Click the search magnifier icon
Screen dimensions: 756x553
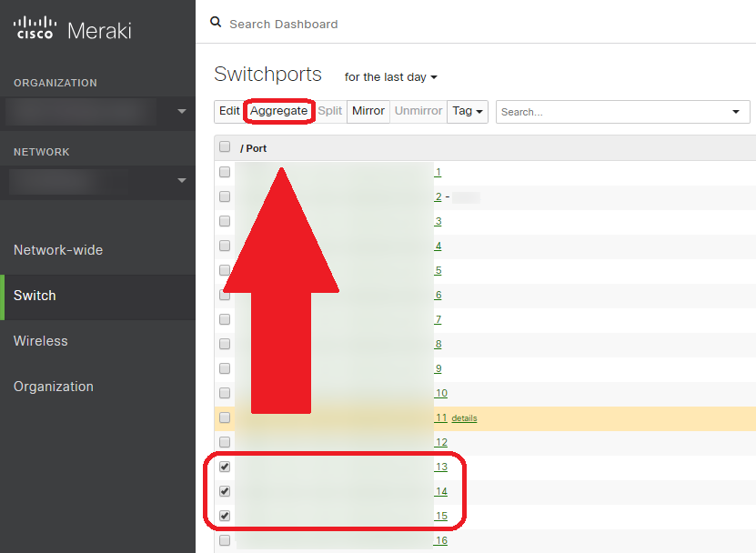(216, 22)
